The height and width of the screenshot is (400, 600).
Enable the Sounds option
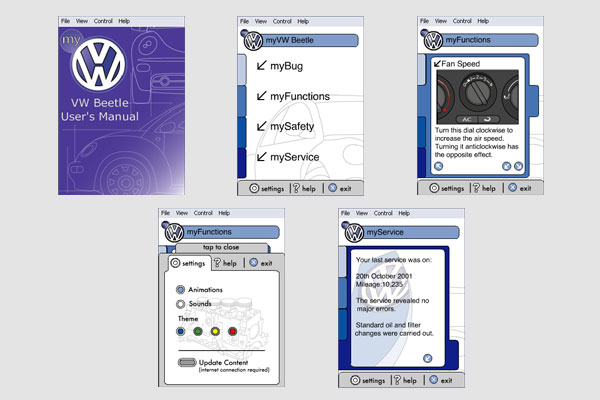pos(181,304)
